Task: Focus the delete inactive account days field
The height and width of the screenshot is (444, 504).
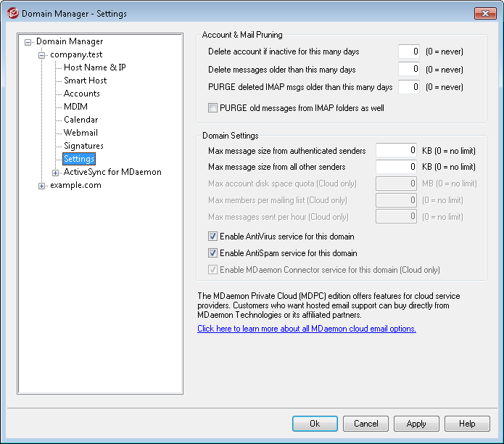Action: pos(409,52)
